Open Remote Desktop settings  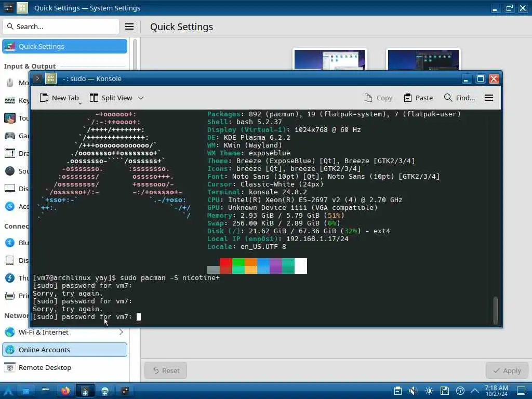(x=64, y=367)
